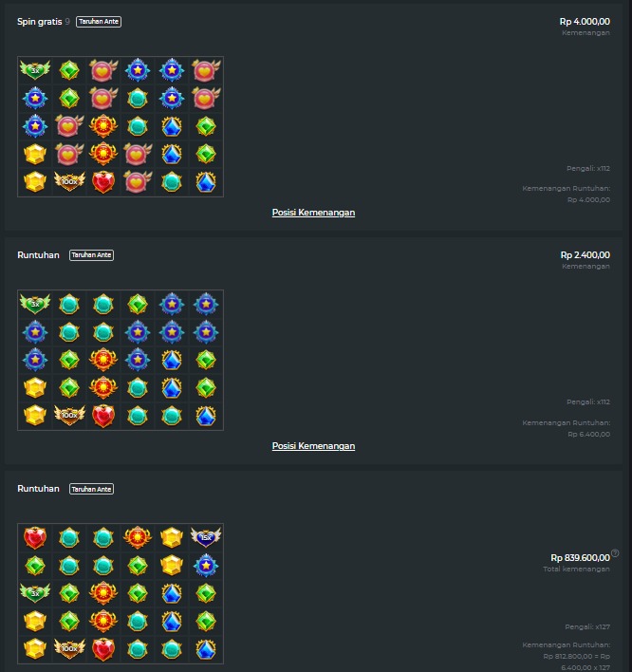Open the help question mark beside Rp 839.600,00
The image size is (632, 672).
615,552
